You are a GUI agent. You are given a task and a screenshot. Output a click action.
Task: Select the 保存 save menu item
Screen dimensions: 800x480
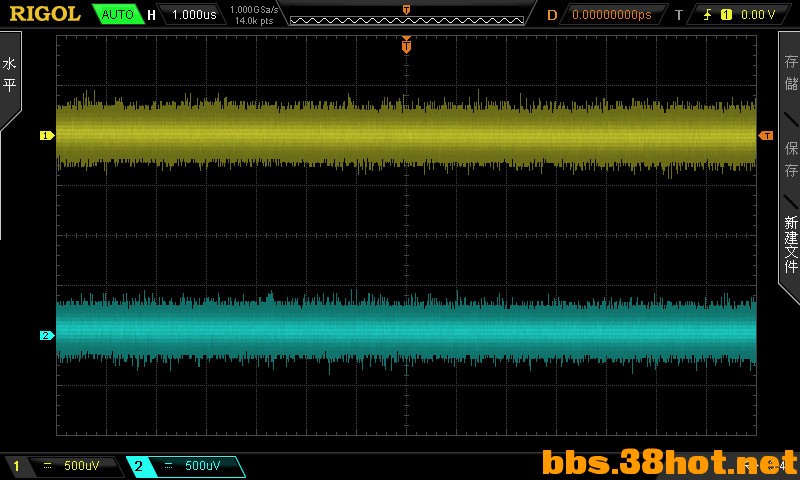(x=790, y=159)
